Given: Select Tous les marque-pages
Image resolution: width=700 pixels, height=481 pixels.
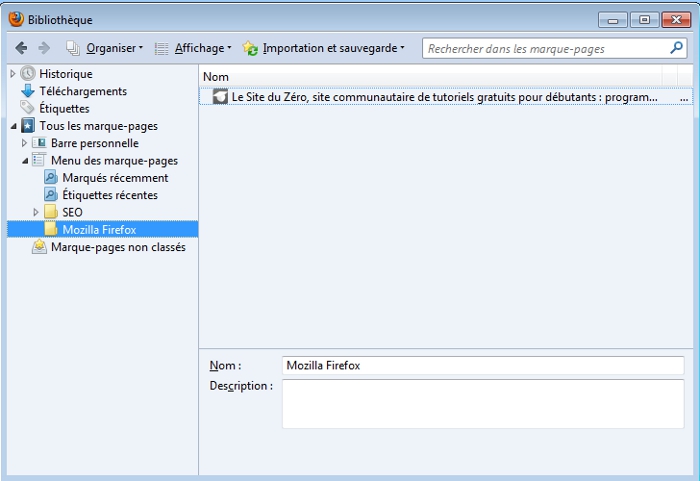Looking at the screenshot, I should tap(98, 126).
